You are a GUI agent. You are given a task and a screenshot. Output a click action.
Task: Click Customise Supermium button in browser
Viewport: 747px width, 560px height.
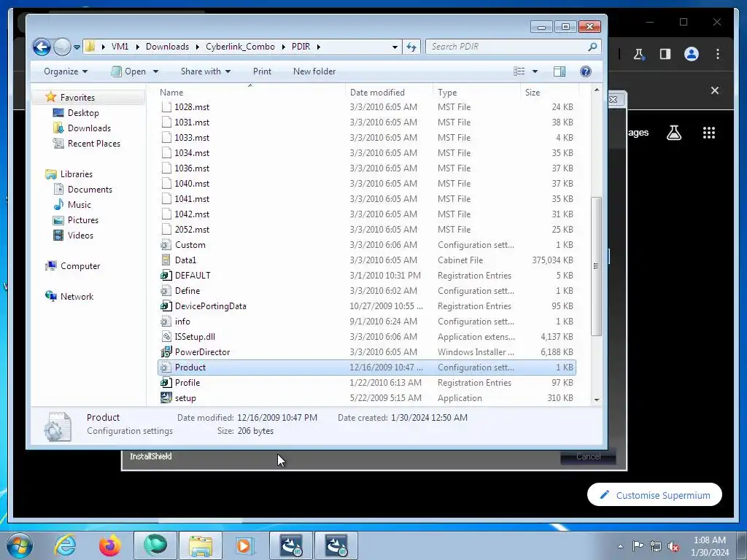point(654,495)
